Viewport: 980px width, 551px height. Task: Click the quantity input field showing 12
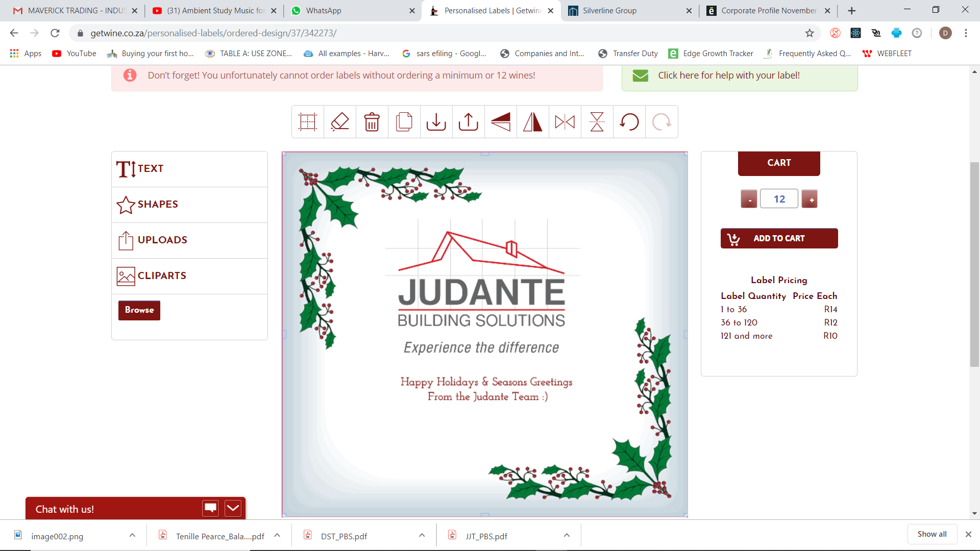(779, 199)
